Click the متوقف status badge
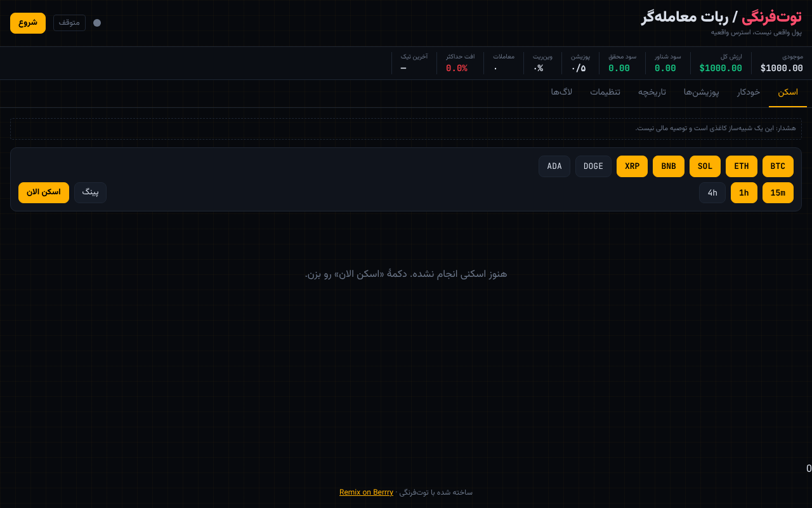The width and height of the screenshot is (812, 508). (69, 23)
